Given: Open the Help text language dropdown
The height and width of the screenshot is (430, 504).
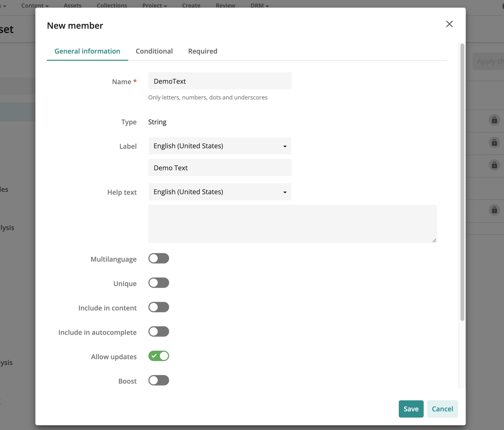Looking at the screenshot, I should [x=220, y=192].
